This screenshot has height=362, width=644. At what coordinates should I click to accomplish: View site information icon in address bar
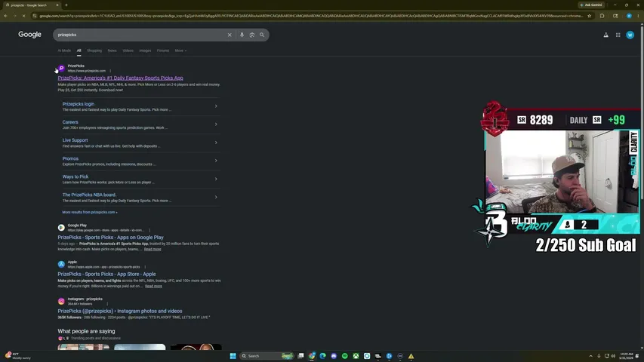click(x=35, y=16)
